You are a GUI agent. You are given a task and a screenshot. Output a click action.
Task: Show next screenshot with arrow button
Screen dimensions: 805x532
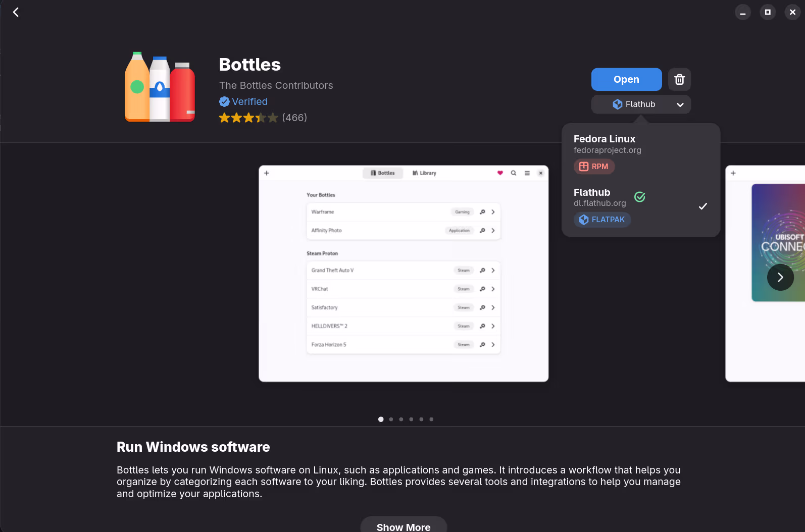point(780,277)
